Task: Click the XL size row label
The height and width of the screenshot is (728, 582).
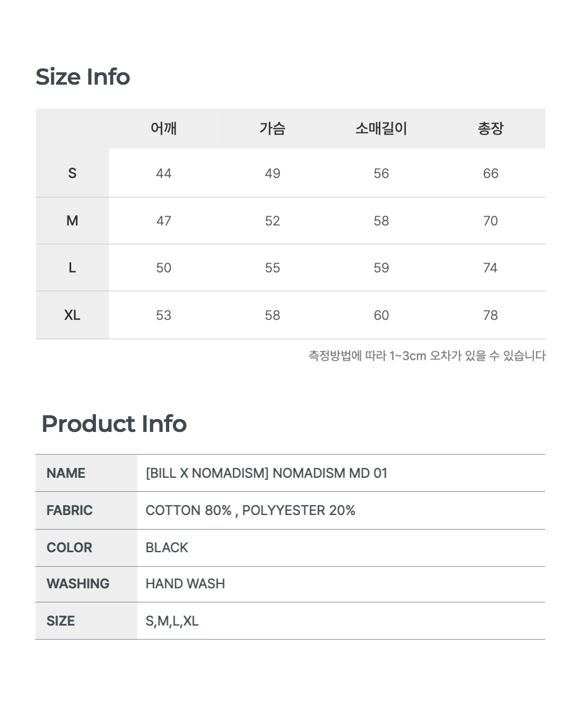Action: click(x=72, y=315)
